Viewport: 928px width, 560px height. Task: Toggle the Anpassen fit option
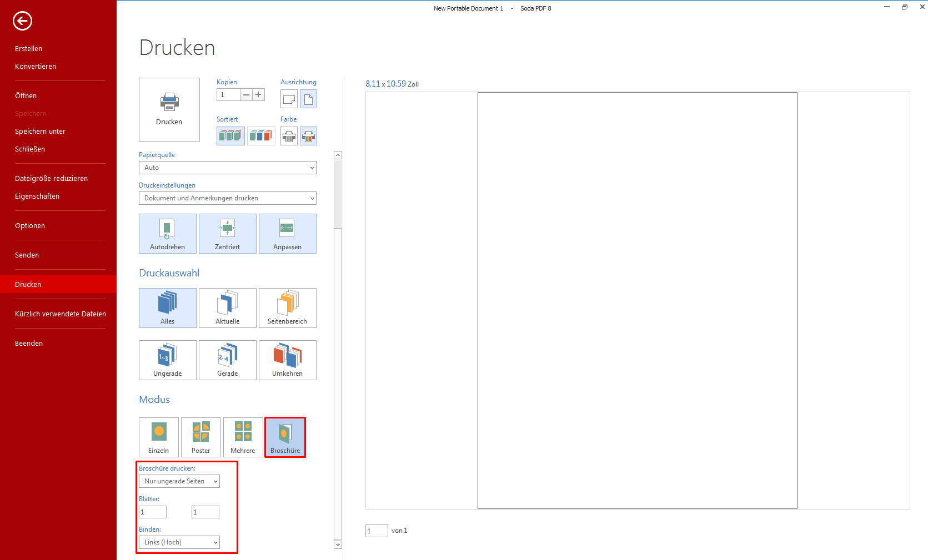(x=287, y=234)
